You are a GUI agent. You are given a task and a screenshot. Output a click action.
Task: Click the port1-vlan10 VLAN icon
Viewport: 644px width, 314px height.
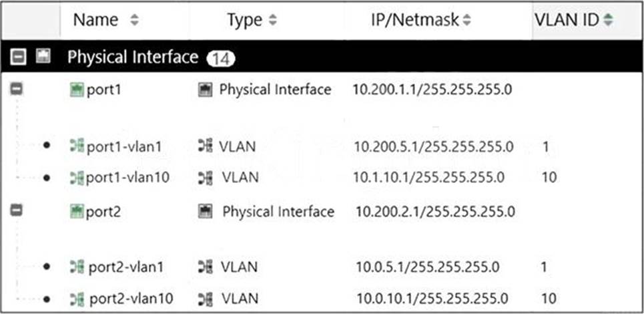pyautogui.click(x=77, y=178)
